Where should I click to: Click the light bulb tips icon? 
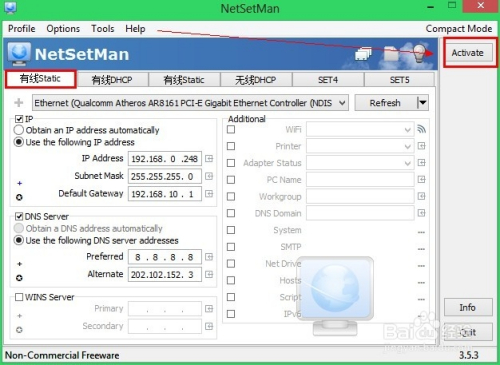pos(419,53)
